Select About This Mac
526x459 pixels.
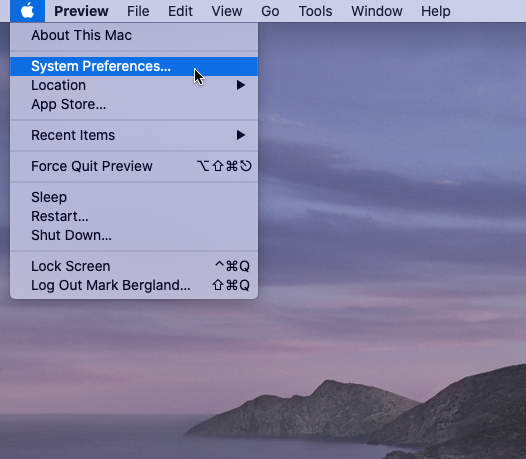134,35
